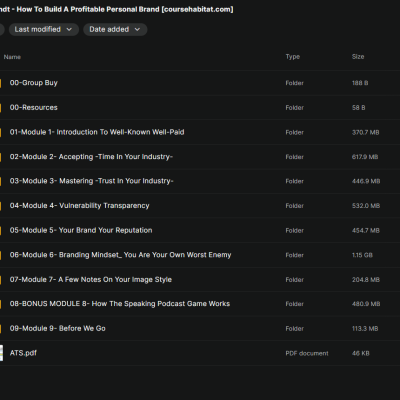The width and height of the screenshot is (400, 400).
Task: Open the 00-Resources folder
Action: (x=34, y=107)
